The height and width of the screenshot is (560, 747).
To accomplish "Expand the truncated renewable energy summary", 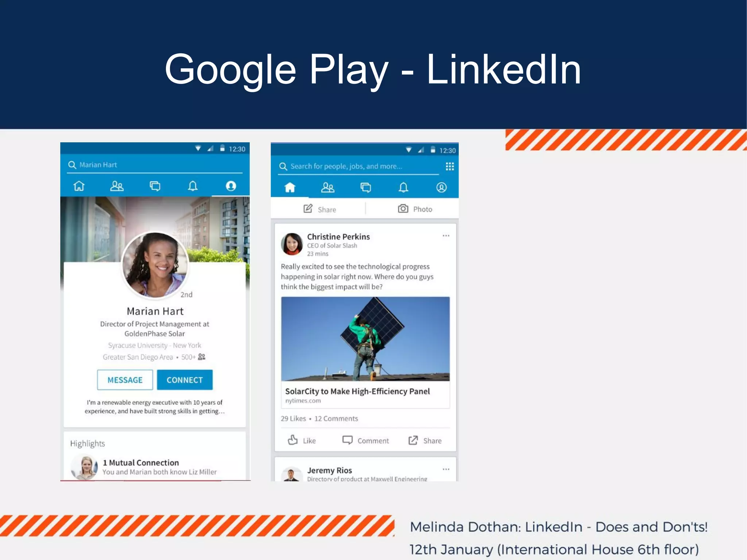I will [x=155, y=407].
